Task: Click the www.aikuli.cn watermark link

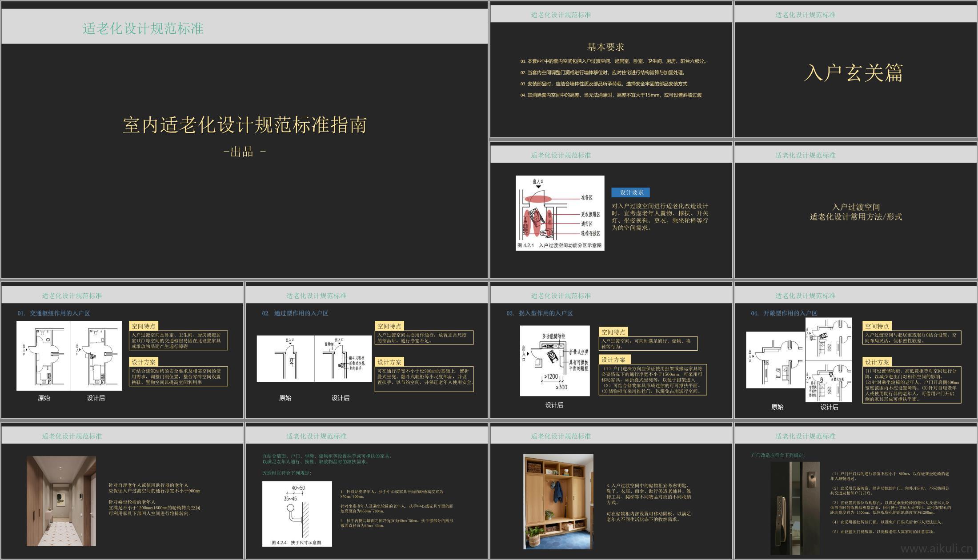Action: pos(936,549)
